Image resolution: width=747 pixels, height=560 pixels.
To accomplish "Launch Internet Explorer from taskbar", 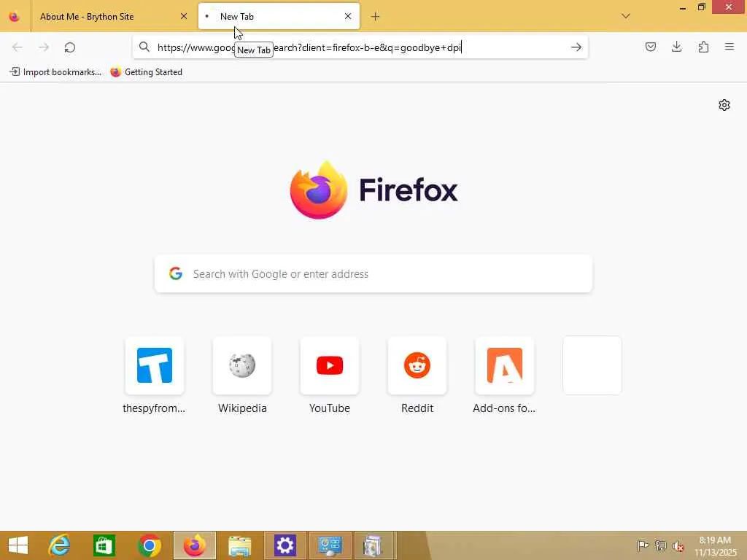I will pos(60,545).
